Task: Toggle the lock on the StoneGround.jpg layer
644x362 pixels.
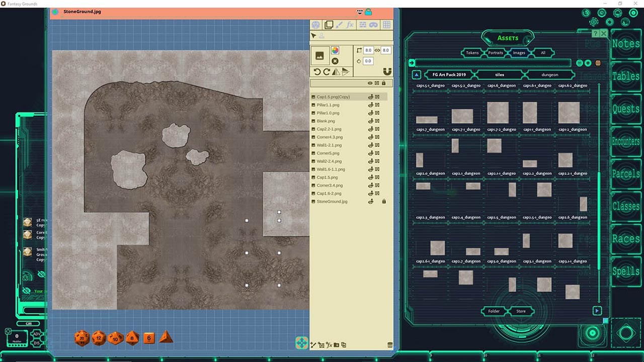Action: point(383,201)
